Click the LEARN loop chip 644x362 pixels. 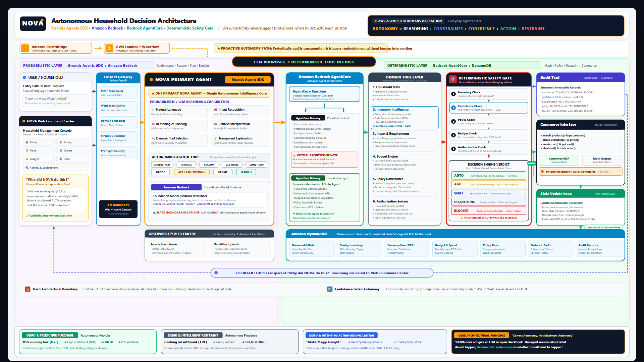246,172
